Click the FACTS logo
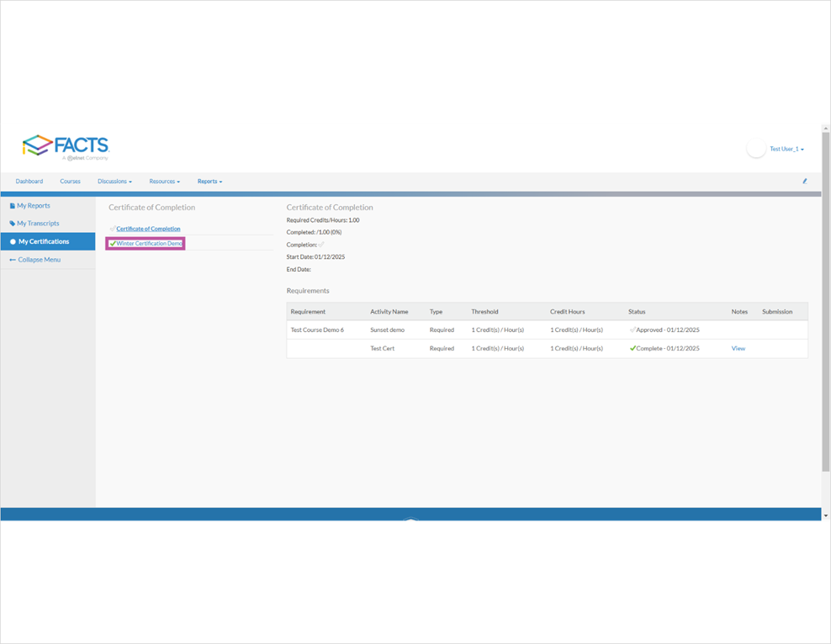The height and width of the screenshot is (644, 831). [66, 146]
